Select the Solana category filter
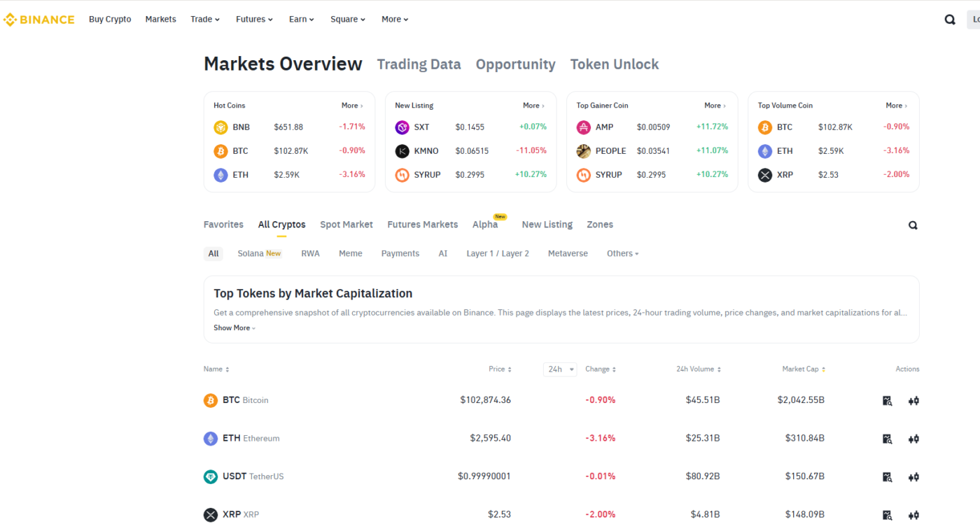 (259, 253)
